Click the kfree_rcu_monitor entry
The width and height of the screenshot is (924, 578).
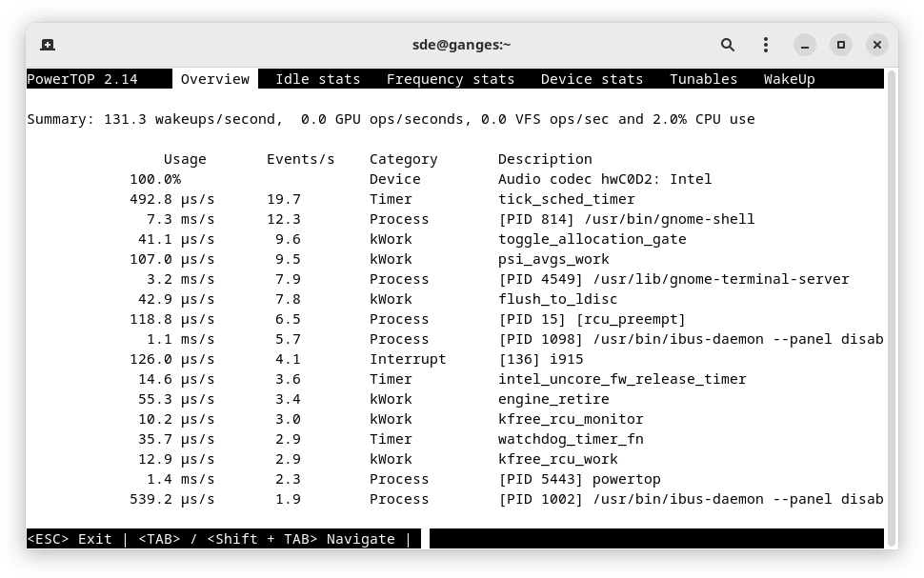pos(571,420)
